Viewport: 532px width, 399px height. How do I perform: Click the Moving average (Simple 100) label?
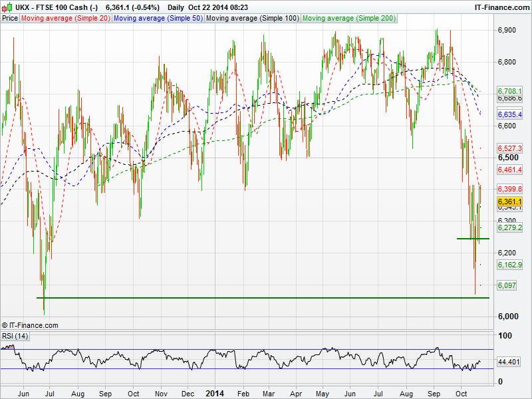pos(252,18)
